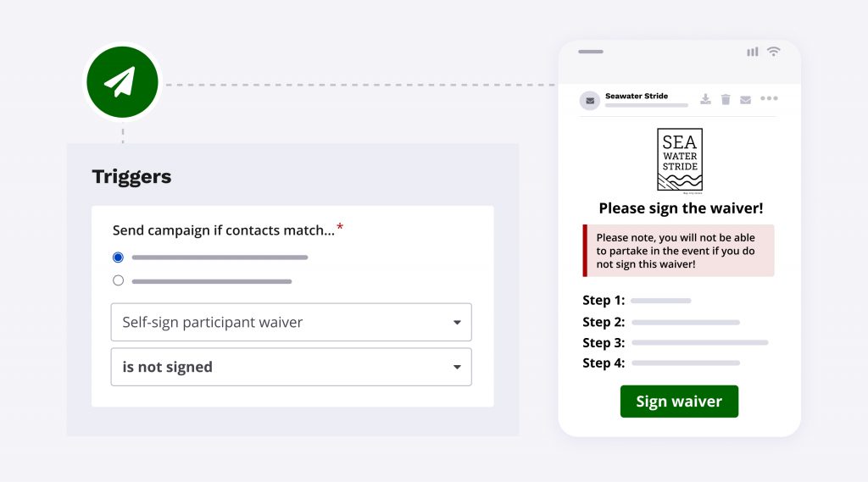Viewport: 868px width, 482px height.
Task: Open the Self-sign participant waiver dropdown
Action: (x=291, y=322)
